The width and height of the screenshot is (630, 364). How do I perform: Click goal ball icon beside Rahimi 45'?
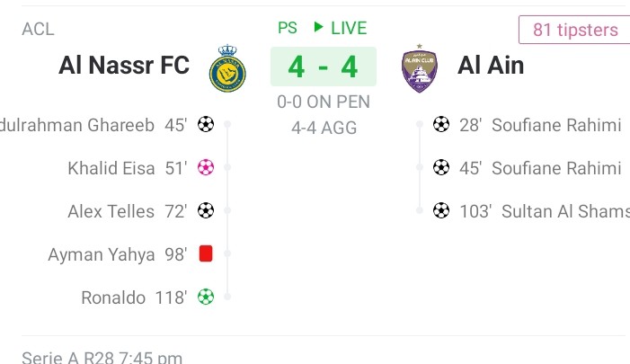[440, 168]
